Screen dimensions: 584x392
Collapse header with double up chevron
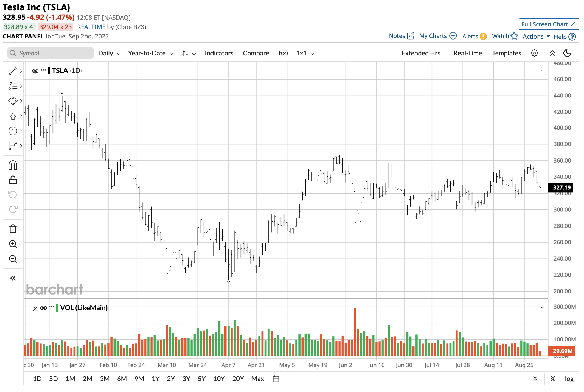point(552,53)
